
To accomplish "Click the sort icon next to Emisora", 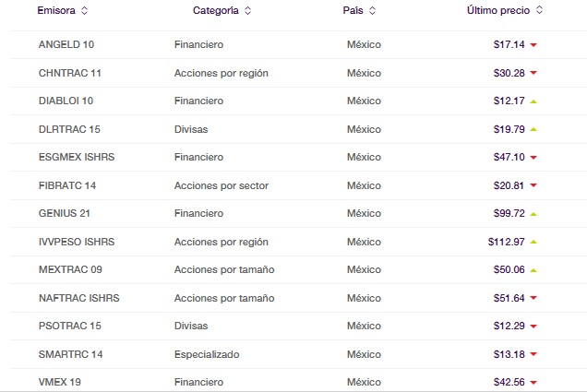I will click(x=85, y=11).
